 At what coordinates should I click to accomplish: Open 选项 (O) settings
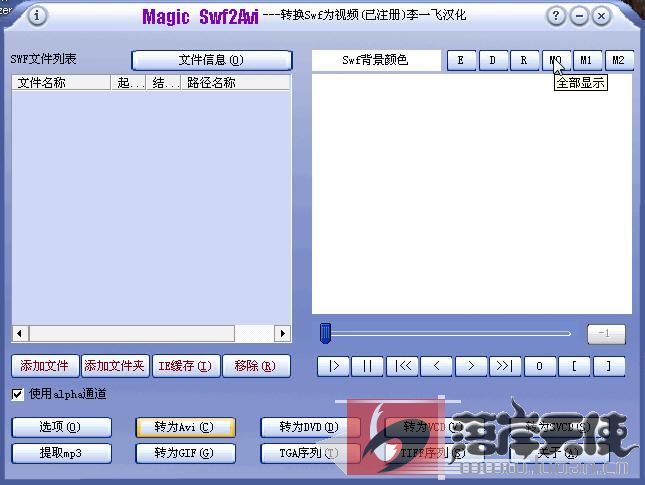[62, 427]
